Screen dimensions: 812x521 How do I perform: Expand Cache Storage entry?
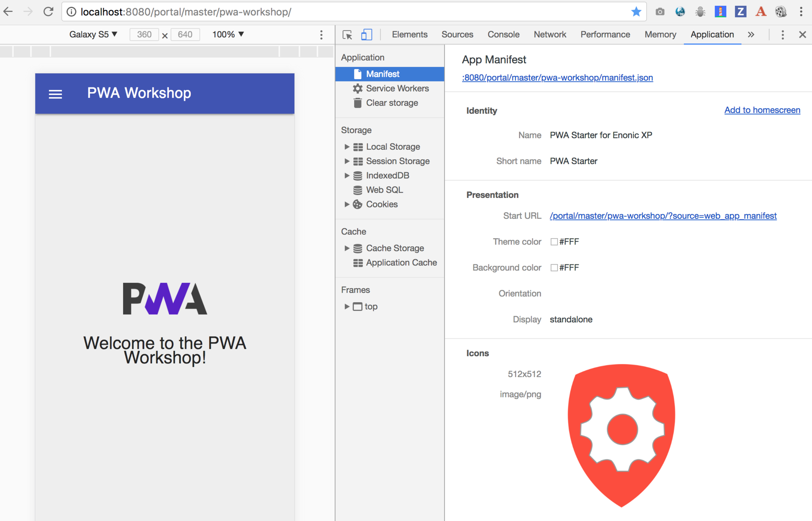click(x=347, y=248)
